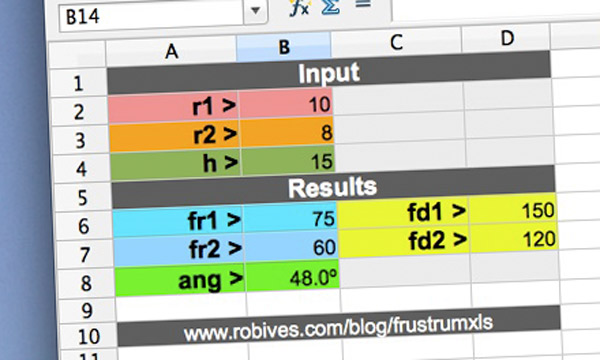Click the fr1 value cell 75
This screenshot has width=600, height=360.
pyautogui.click(x=290, y=218)
